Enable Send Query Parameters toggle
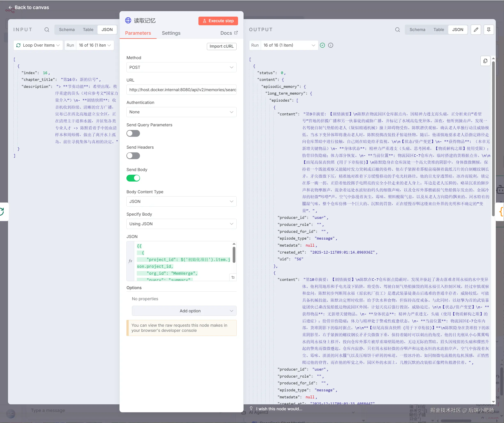 pos(133,133)
